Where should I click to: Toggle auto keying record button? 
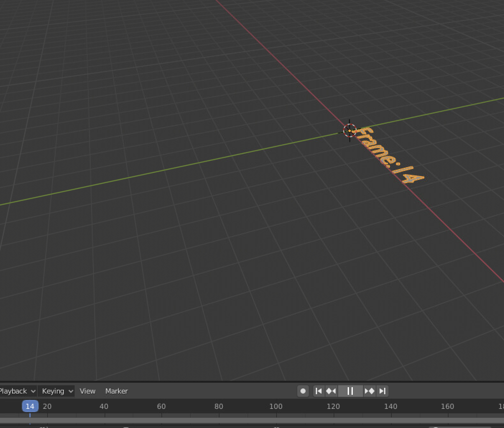[303, 391]
